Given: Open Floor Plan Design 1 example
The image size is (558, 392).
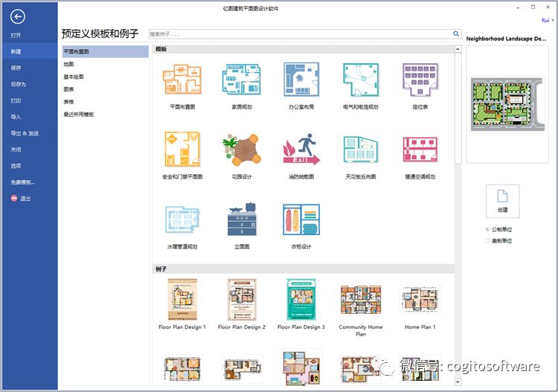Looking at the screenshot, I should (182, 299).
